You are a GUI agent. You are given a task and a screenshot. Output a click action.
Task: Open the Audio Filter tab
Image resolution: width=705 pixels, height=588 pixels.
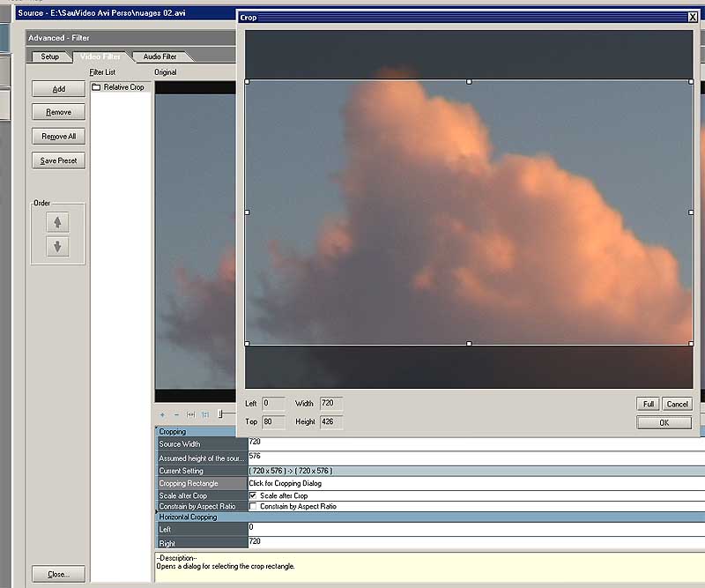point(160,56)
